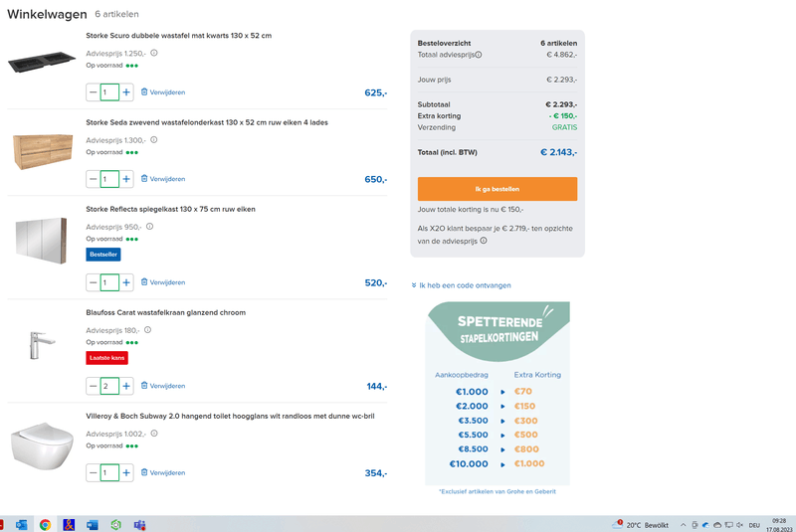Click Laatste kans badge on Blaufoss kraan
The width and height of the screenshot is (796, 532).
(106, 358)
